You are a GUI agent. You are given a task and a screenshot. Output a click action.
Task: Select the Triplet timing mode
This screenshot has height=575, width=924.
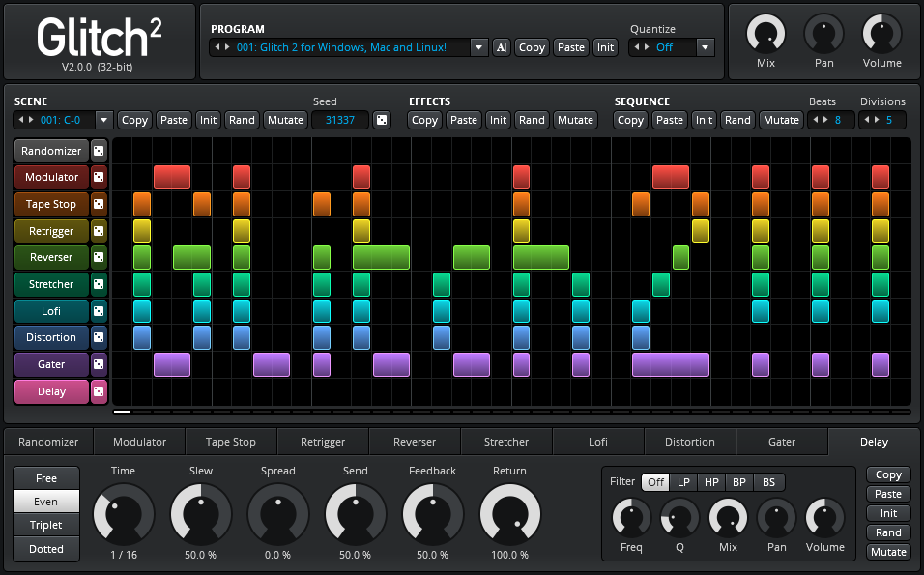tap(46, 525)
